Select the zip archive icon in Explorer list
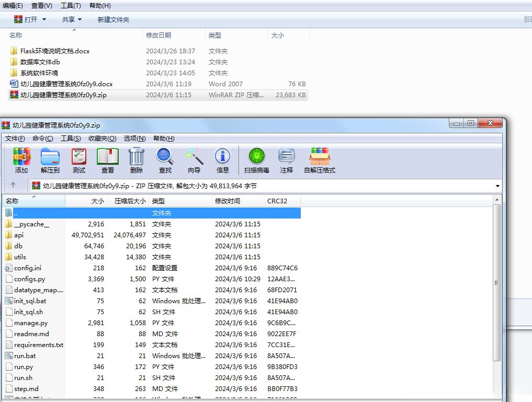 pos(14,95)
